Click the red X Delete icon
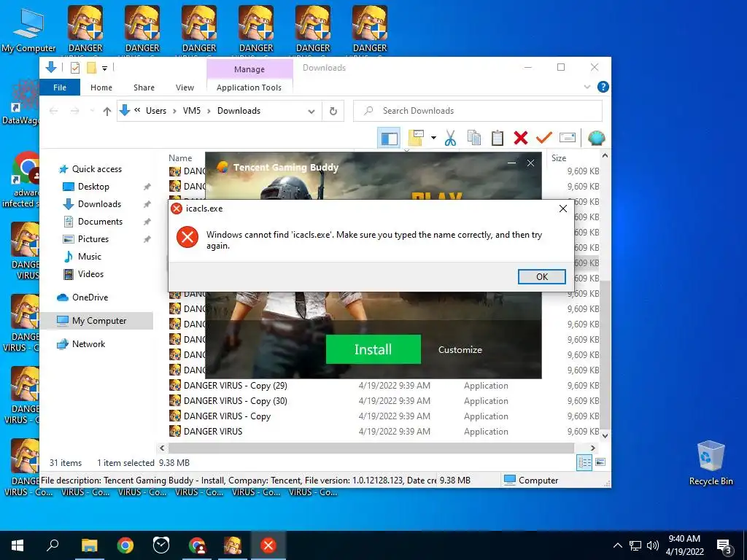 click(x=520, y=138)
